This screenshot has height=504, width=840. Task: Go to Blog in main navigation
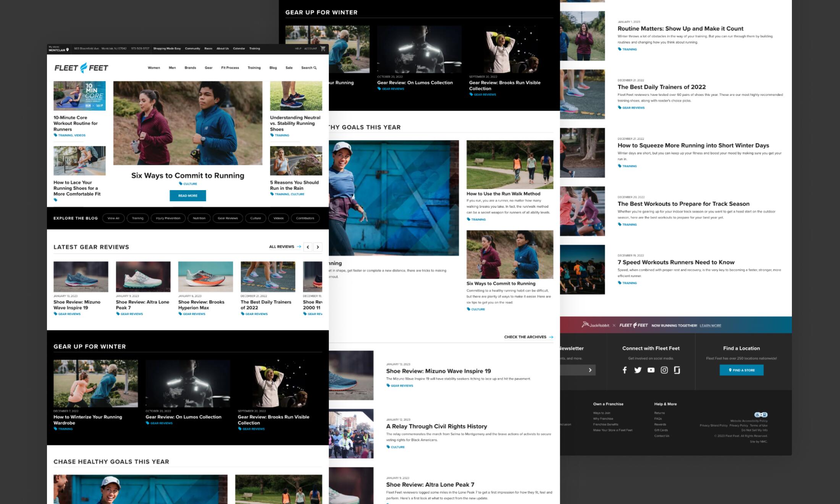coord(273,68)
